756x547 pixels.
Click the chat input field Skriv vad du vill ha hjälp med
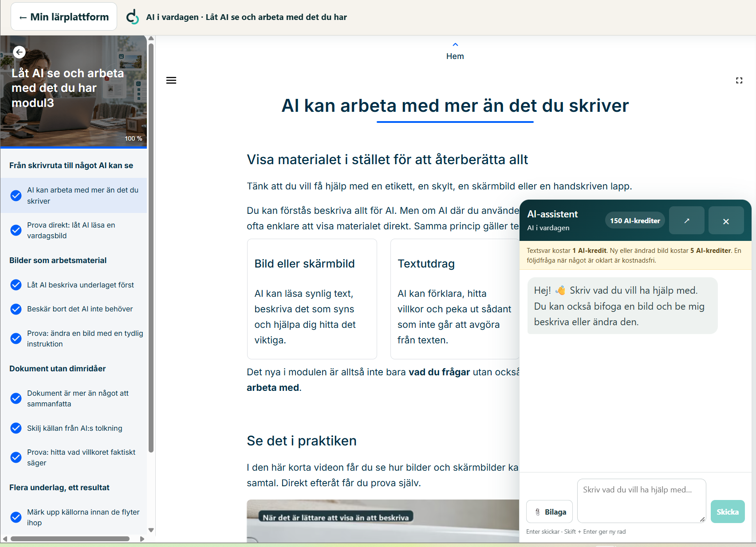642,501
